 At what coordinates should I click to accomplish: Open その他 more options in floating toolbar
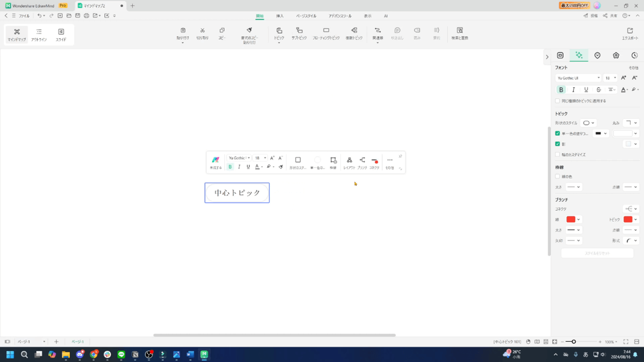[x=389, y=163]
